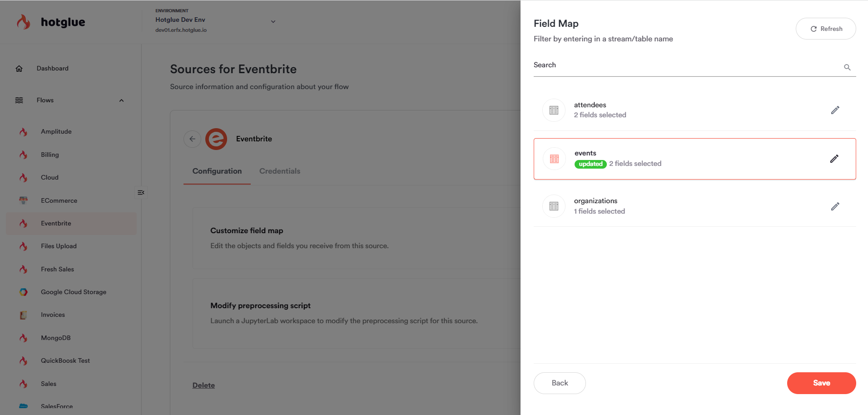This screenshot has height=415, width=868.
Task: Click the pencil edit icon for attendees
Action: (x=835, y=110)
